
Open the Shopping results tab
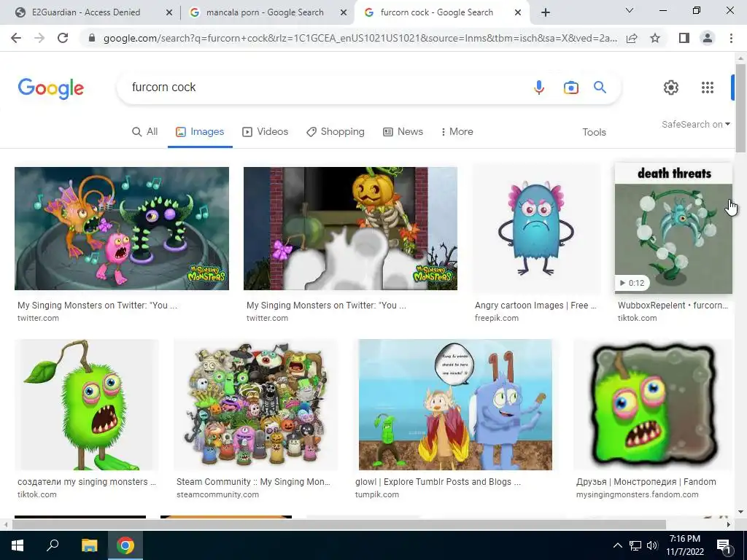pyautogui.click(x=336, y=132)
